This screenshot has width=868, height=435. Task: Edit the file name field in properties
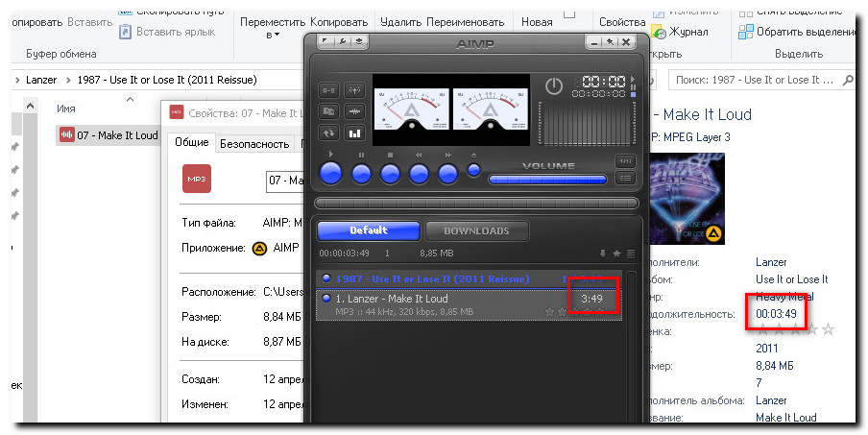coord(285,181)
